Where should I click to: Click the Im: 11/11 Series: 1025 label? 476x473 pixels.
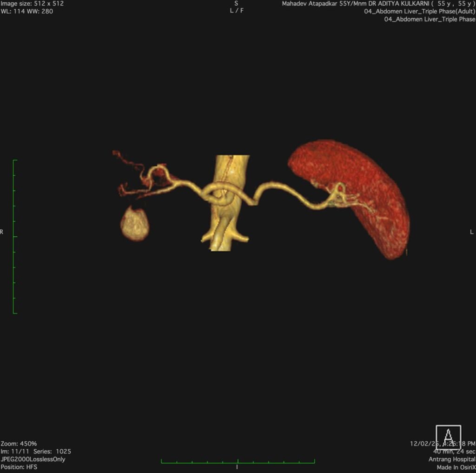[x=36, y=451]
